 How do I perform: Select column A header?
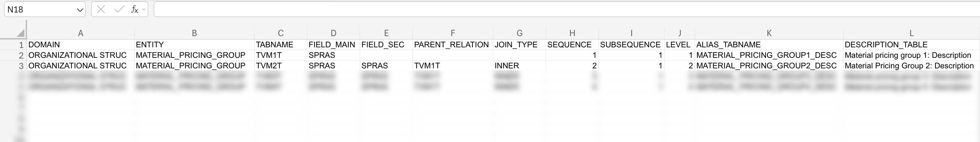point(80,34)
